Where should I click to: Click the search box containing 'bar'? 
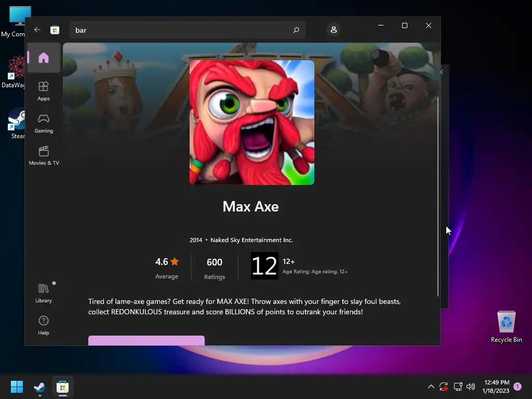coord(188,30)
